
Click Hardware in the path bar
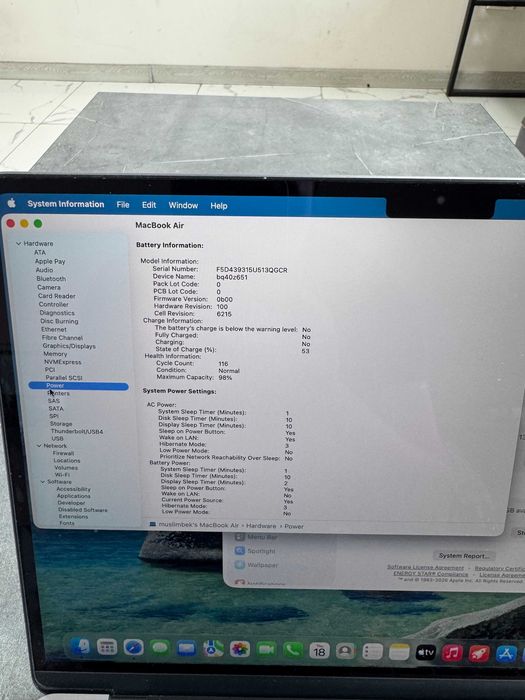tap(261, 526)
